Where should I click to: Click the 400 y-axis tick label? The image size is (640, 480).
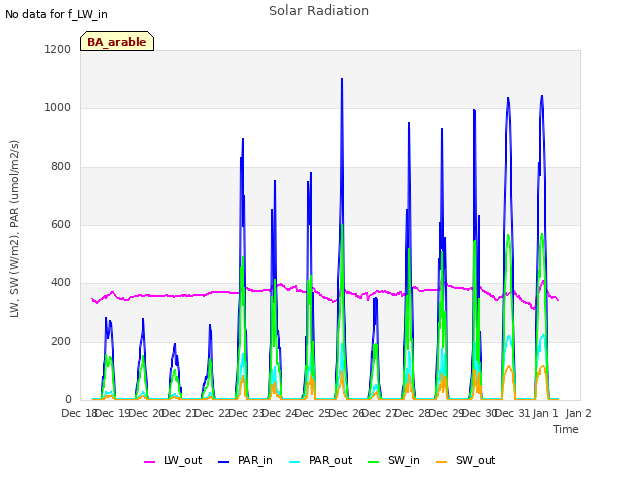(61, 283)
